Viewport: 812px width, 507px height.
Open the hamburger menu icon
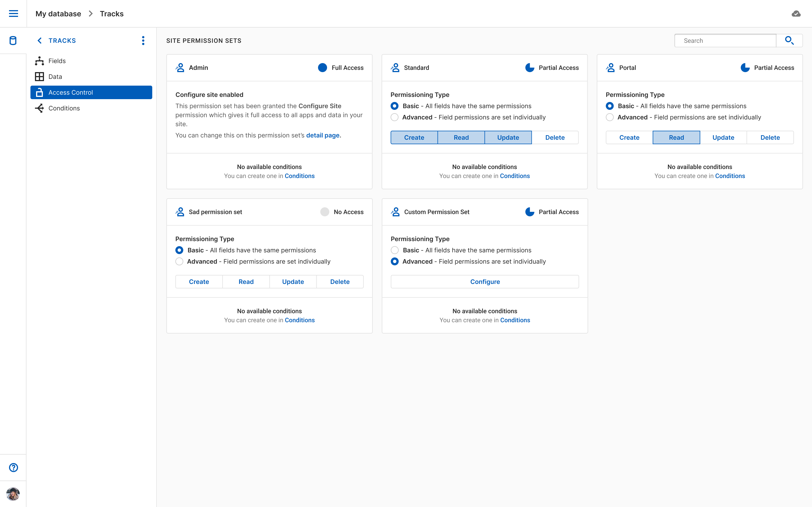click(14, 14)
